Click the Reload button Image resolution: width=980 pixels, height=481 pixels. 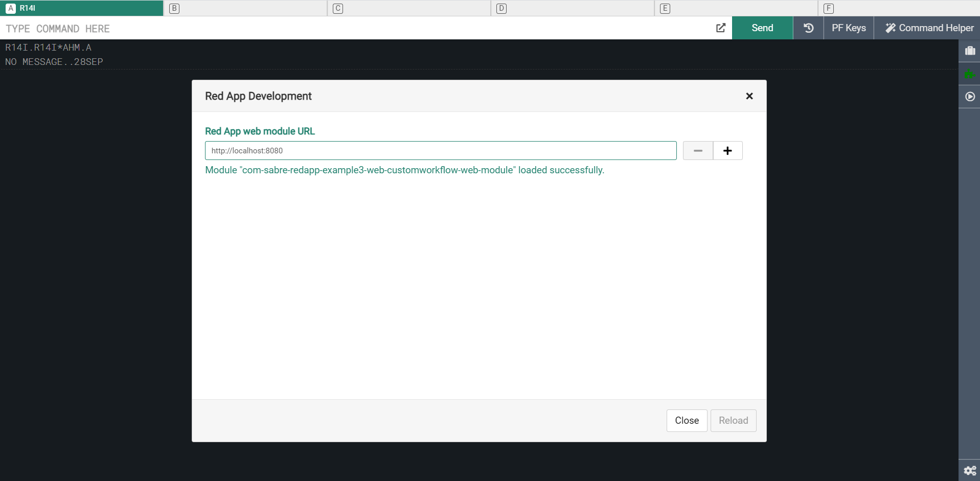[733, 421]
